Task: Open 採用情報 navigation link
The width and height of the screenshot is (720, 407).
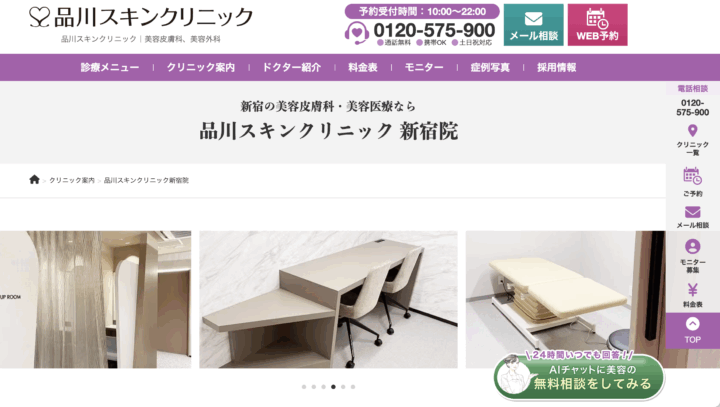Action: coord(557,68)
